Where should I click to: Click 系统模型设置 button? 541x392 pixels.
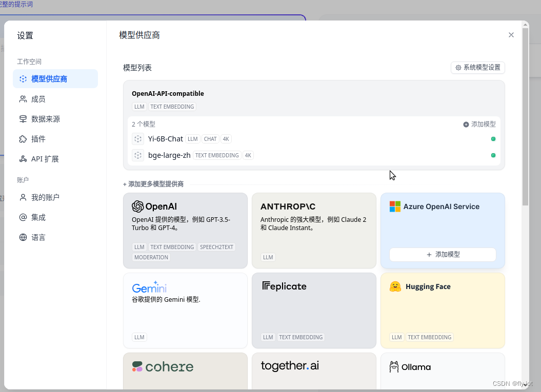(477, 68)
